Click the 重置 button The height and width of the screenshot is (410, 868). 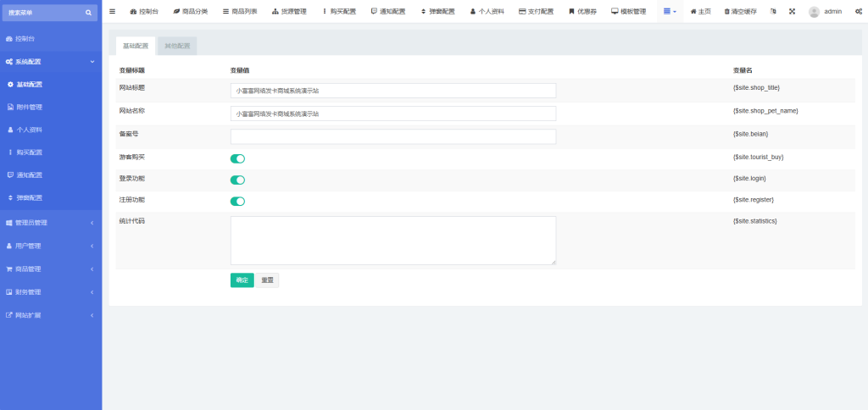267,280
